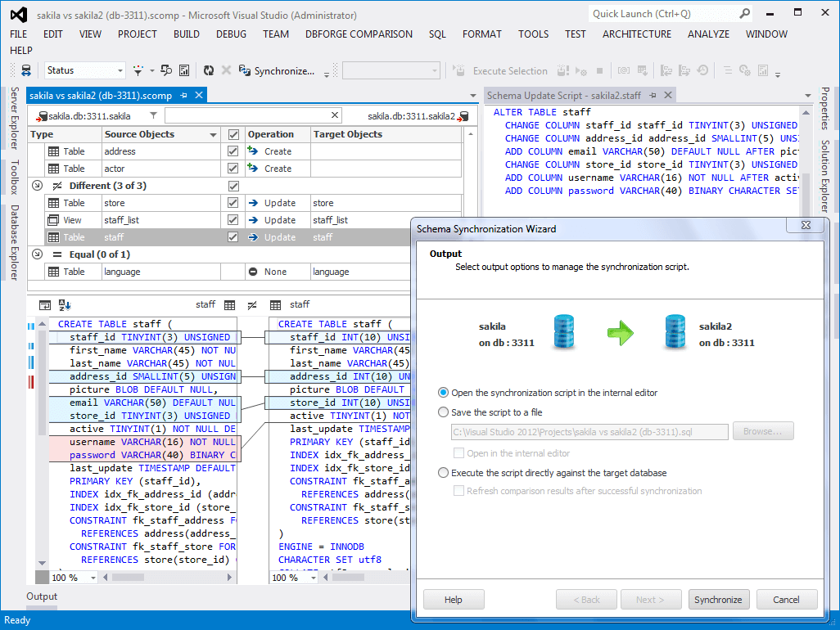
Task: Click the disabled stop X toolbar icon
Action: coord(227,70)
